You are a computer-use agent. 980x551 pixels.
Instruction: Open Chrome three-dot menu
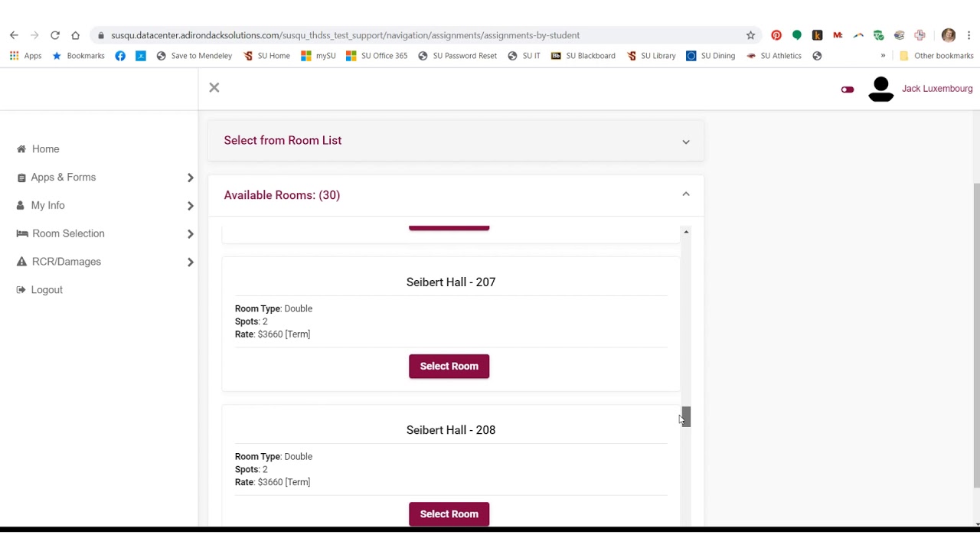tap(969, 35)
